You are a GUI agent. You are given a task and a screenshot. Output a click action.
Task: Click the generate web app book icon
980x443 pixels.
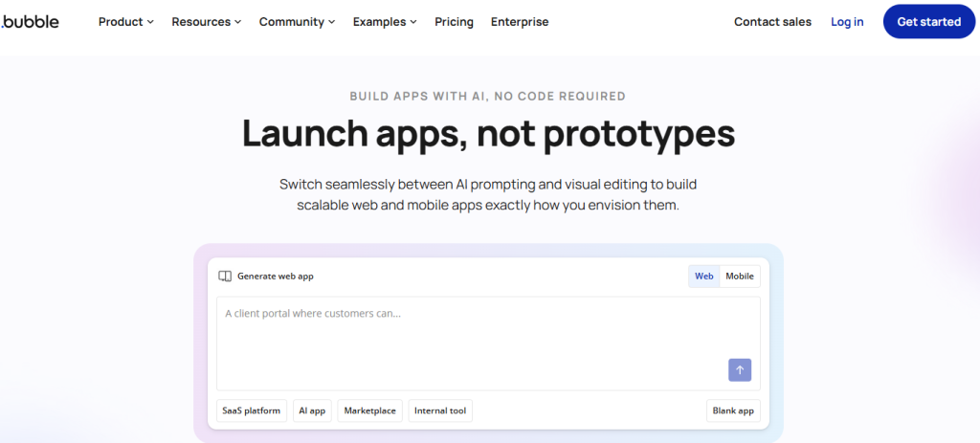click(x=225, y=277)
